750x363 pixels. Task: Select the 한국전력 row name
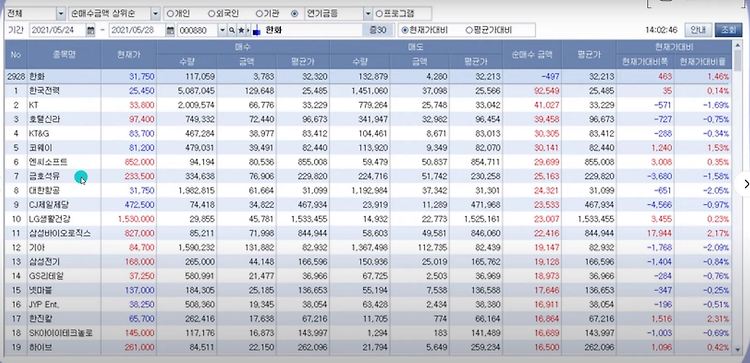pyautogui.click(x=44, y=90)
